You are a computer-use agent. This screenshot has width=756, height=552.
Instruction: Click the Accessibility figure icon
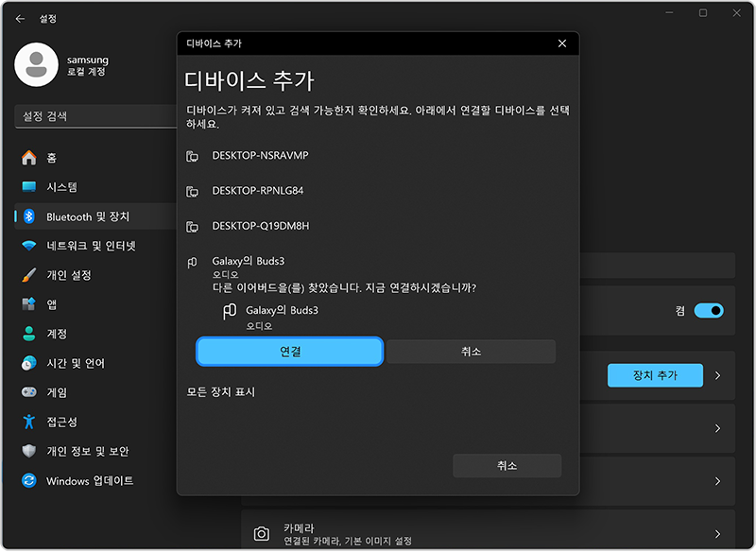pyautogui.click(x=29, y=422)
